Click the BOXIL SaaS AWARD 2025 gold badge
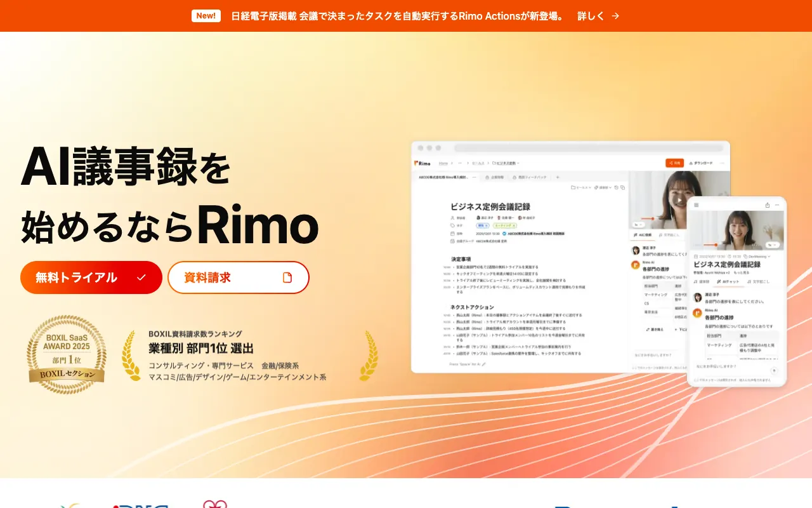Image resolution: width=812 pixels, height=508 pixels. pos(67,354)
